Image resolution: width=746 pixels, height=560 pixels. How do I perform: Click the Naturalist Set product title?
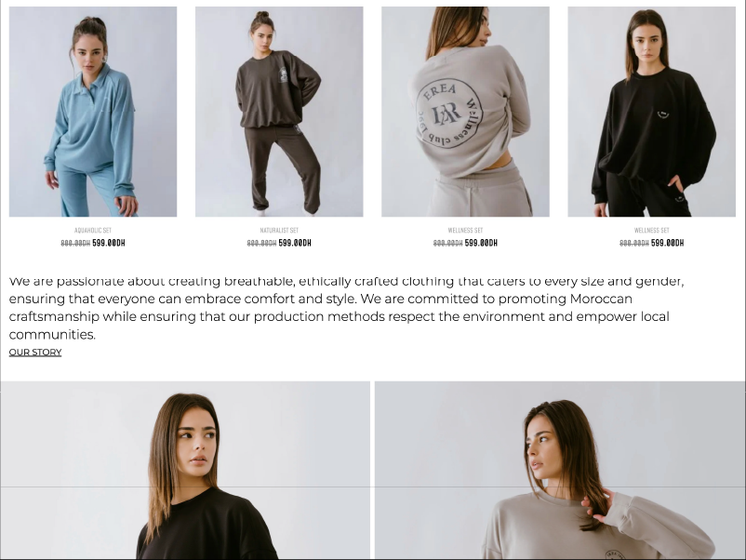point(279,231)
